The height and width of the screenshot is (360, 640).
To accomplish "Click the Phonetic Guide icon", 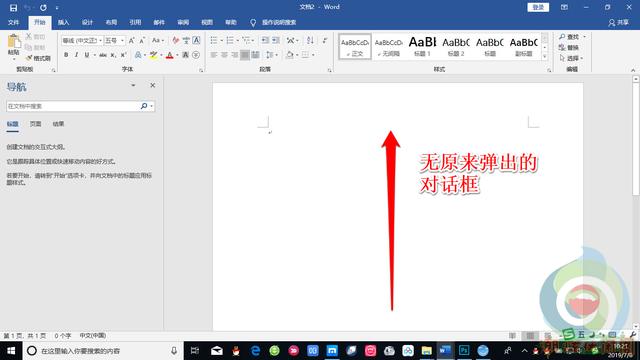I will click(x=186, y=40).
